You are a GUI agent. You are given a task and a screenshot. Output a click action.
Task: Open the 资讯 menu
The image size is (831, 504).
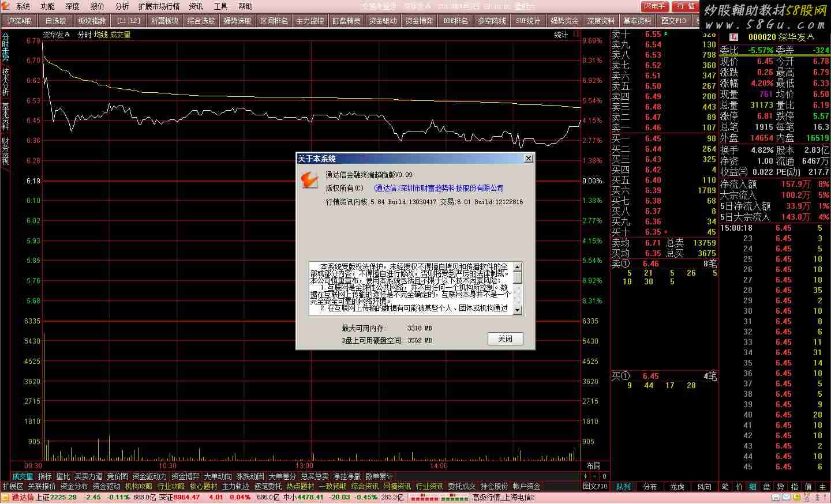pos(196,6)
